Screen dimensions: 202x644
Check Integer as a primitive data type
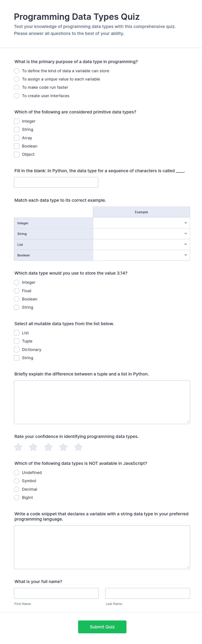(17, 121)
